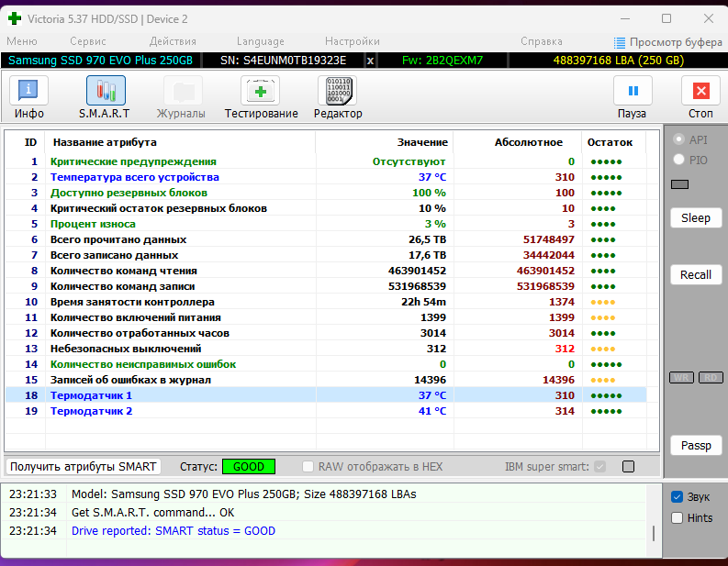Select the API access mode radio button

tap(678, 139)
